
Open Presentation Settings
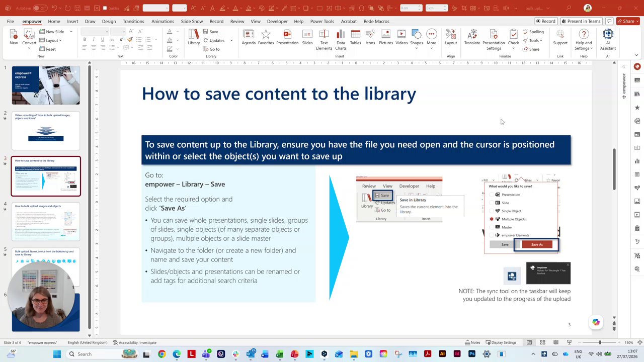click(494, 39)
